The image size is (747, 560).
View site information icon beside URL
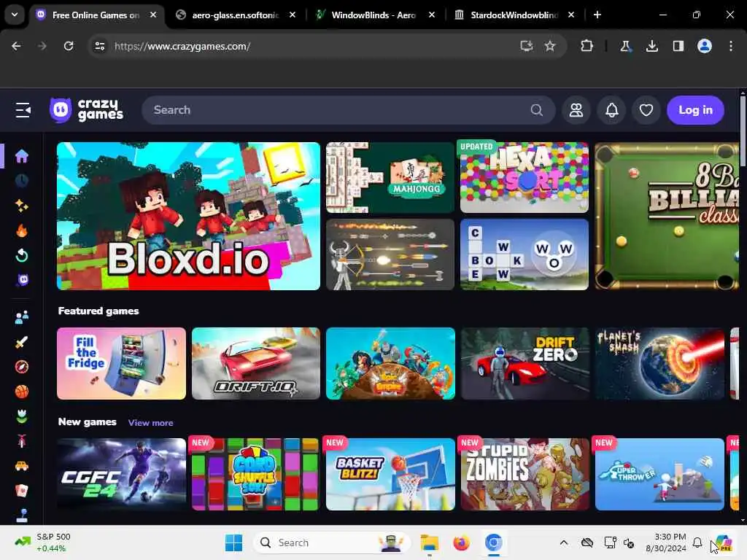pyautogui.click(x=99, y=46)
